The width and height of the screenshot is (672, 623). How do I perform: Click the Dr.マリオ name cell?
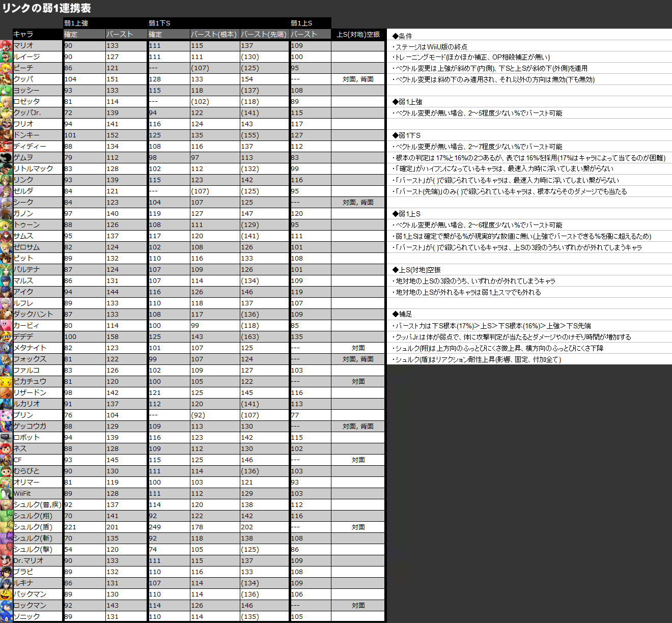point(37,560)
